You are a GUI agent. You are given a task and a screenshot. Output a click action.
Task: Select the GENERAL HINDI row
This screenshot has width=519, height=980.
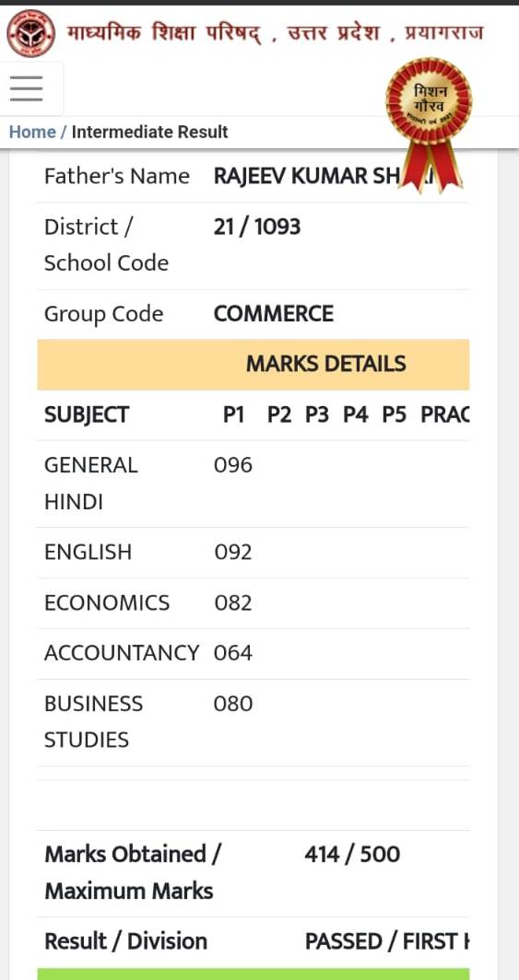tap(254, 484)
